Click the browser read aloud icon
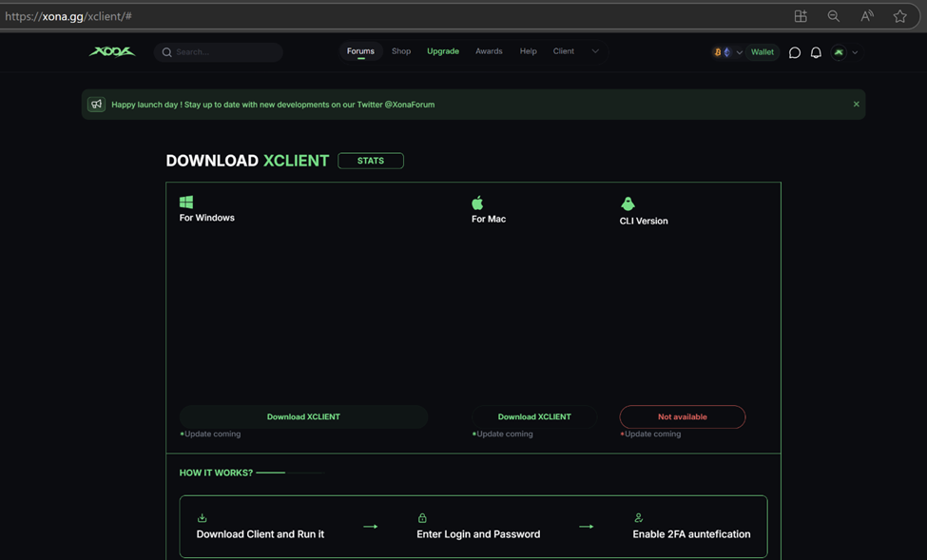927x560 pixels. [867, 16]
